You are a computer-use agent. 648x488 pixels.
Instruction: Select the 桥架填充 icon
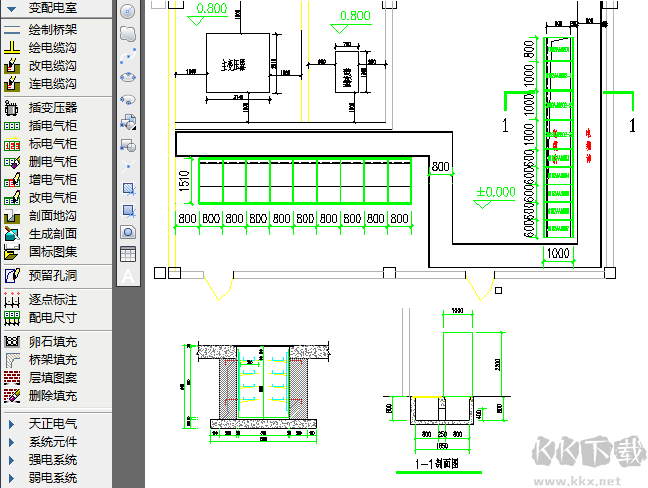tap(12, 360)
